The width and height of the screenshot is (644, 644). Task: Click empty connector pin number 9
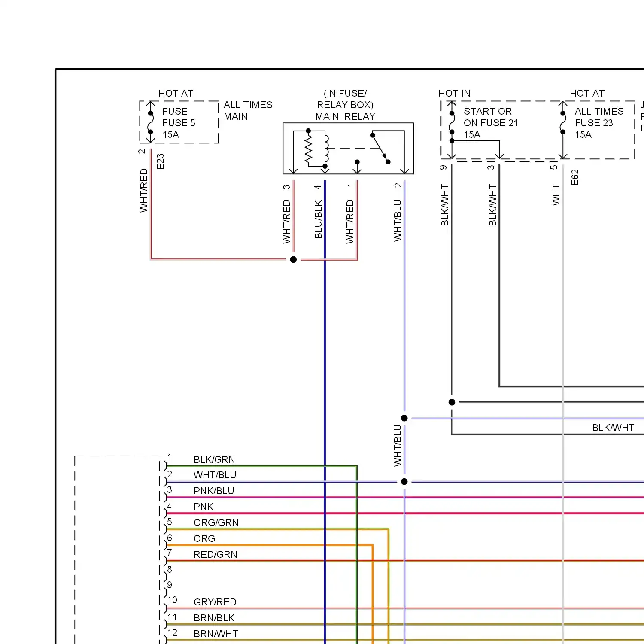pos(170,585)
